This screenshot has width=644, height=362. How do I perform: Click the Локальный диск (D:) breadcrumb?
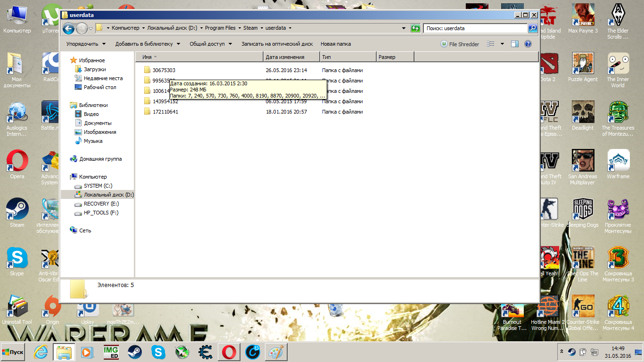(x=172, y=28)
